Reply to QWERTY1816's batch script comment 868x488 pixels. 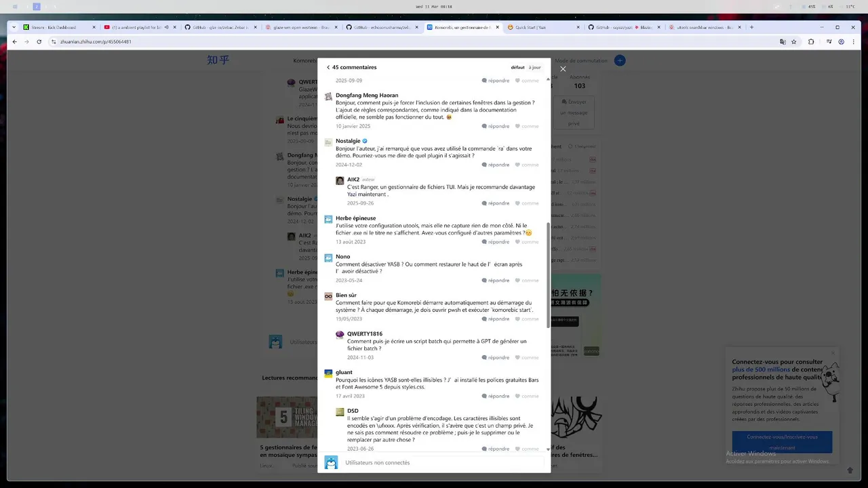[x=496, y=358]
